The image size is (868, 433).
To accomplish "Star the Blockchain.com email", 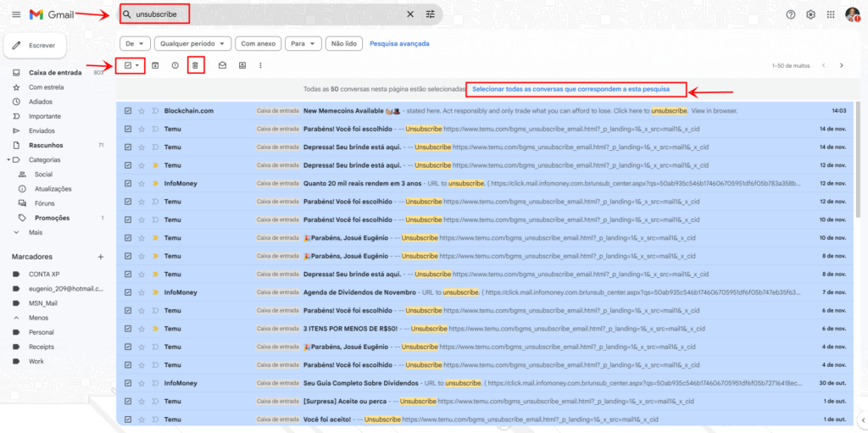I will [x=142, y=111].
